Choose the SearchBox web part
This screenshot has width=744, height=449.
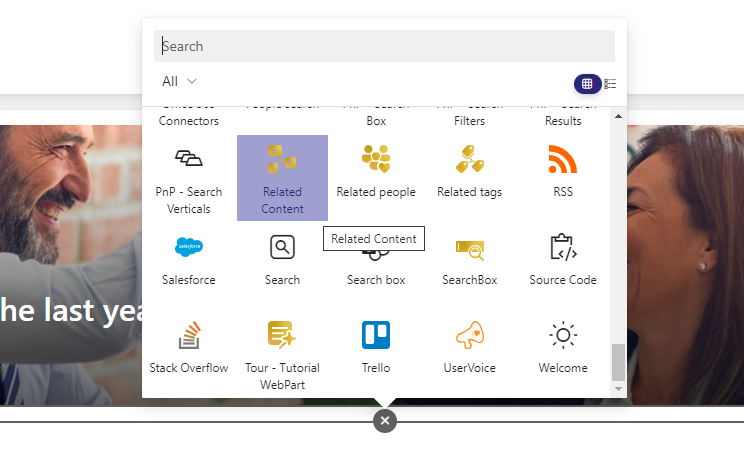pyautogui.click(x=469, y=260)
